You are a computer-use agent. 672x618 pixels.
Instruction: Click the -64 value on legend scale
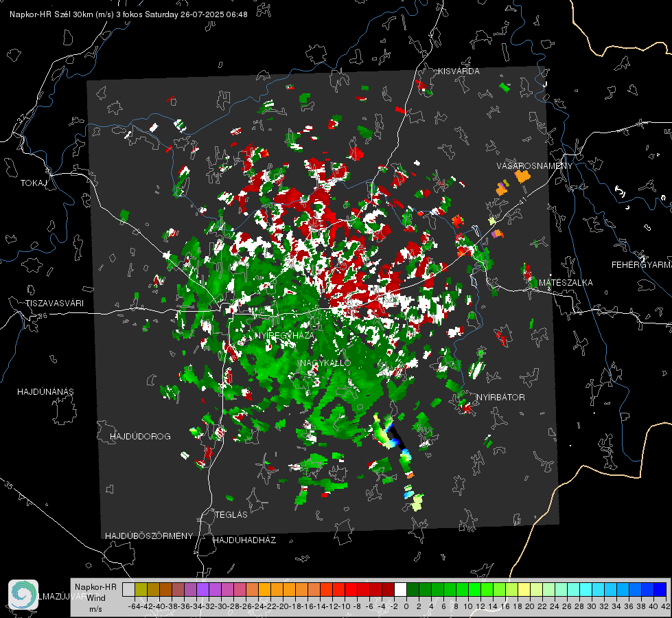click(134, 606)
